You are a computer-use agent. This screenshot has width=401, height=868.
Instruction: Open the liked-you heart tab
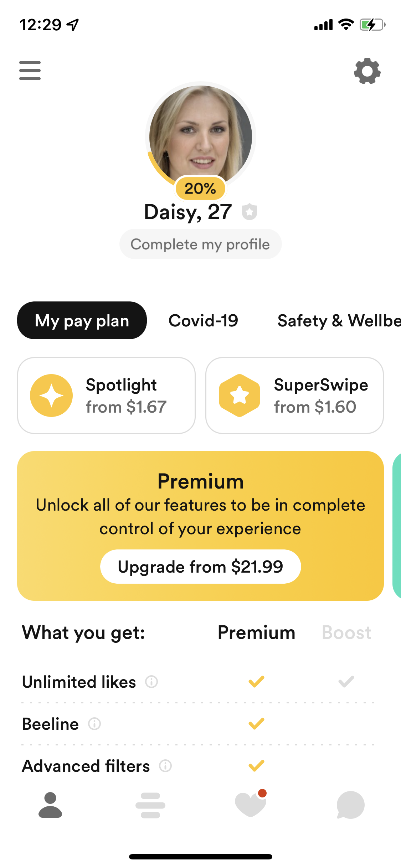251,805
